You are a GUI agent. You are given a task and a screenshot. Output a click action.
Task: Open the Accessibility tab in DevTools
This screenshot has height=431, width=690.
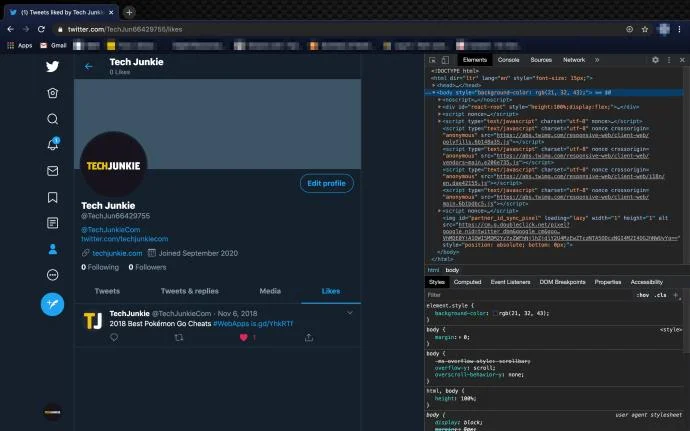point(646,282)
